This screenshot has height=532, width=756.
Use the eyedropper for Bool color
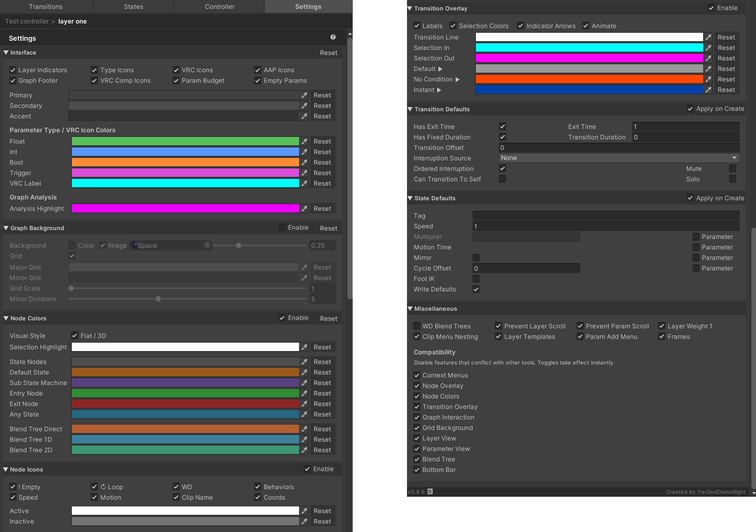304,162
